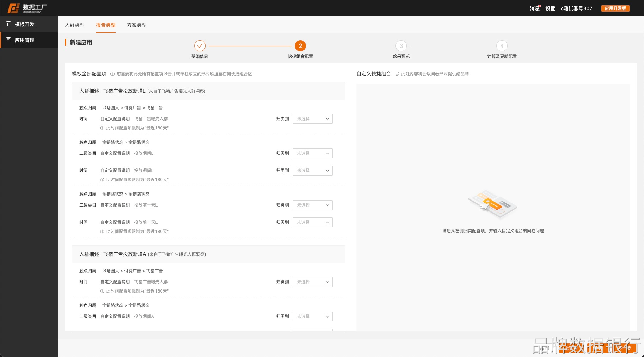The image size is (644, 357).
Task: Click the 180天 info icon under 投放期间L 时间 row
Action: (102, 180)
